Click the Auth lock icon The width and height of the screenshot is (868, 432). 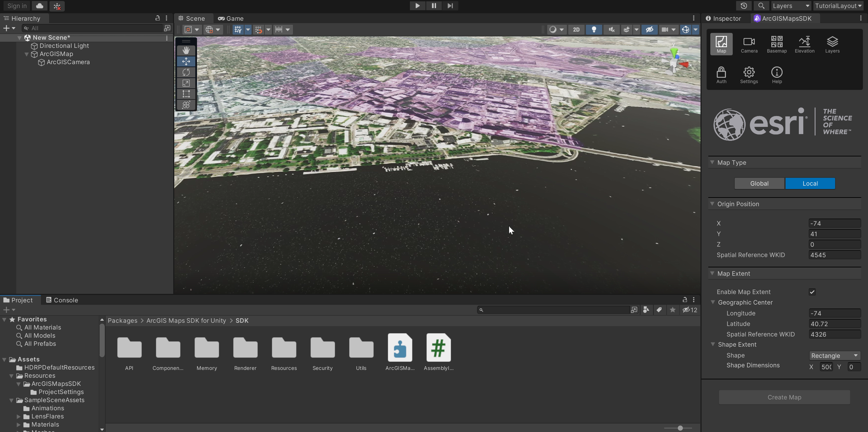click(x=721, y=75)
